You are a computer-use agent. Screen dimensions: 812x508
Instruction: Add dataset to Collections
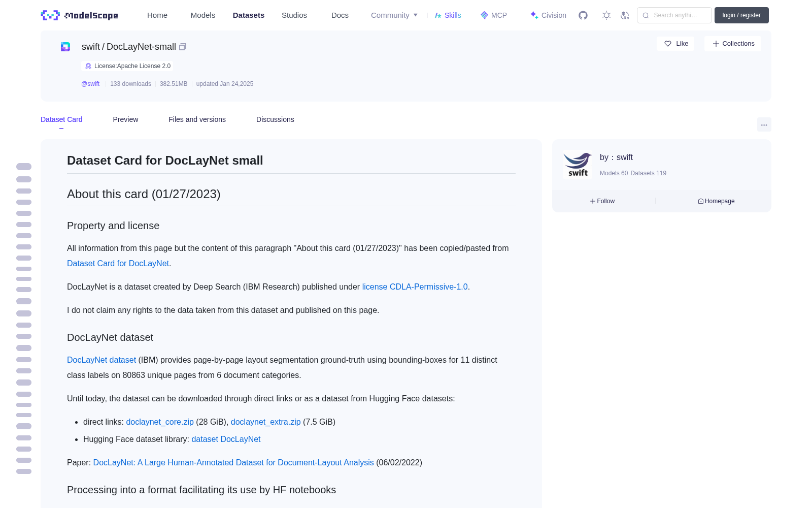click(733, 44)
